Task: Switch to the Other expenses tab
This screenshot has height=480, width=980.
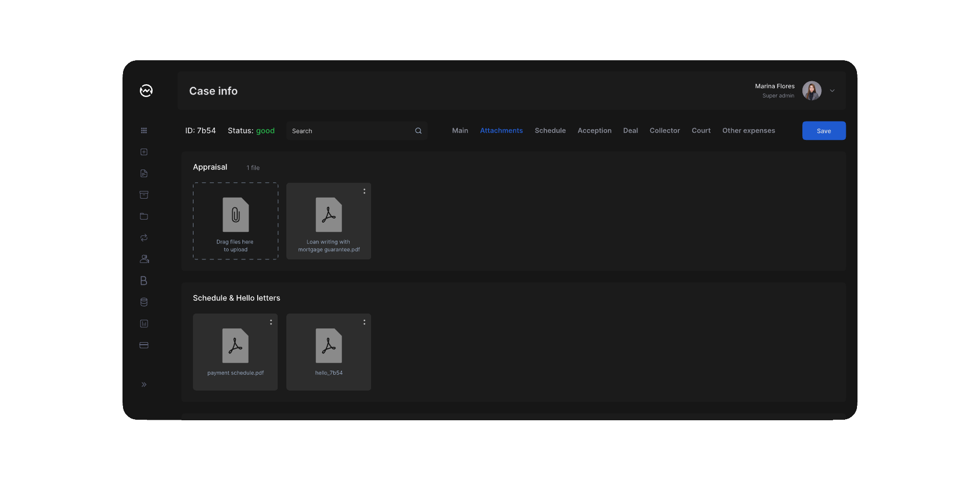Action: [x=748, y=131]
